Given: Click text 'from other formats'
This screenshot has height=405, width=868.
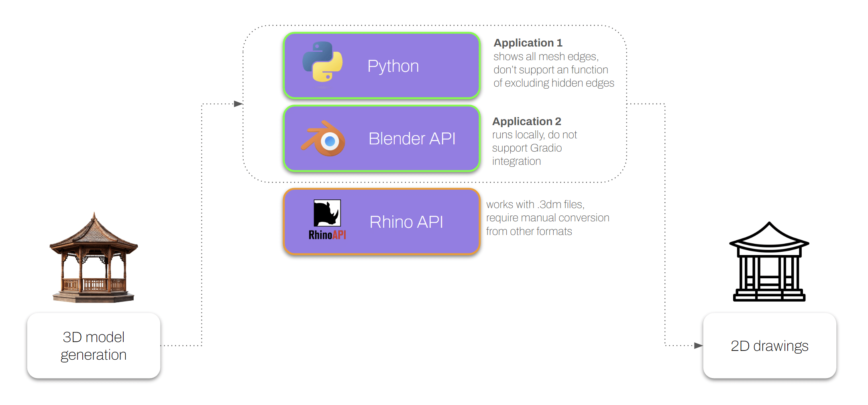Looking at the screenshot, I should click(x=529, y=231).
